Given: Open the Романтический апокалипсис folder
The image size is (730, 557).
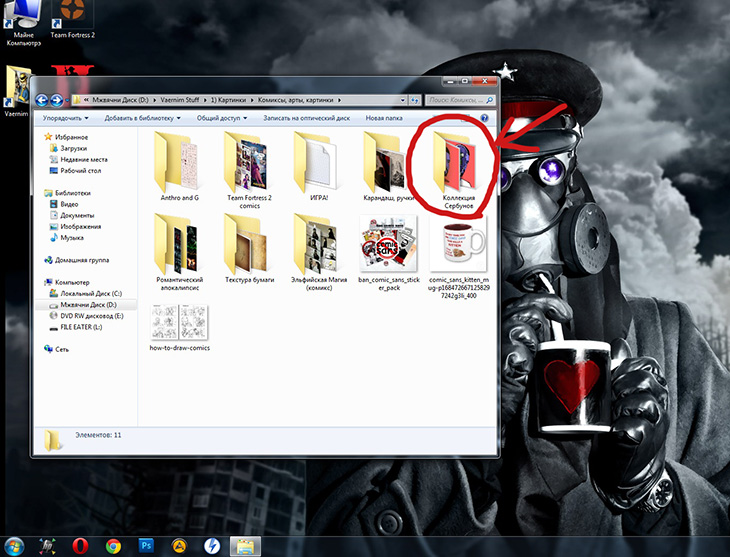Looking at the screenshot, I should click(x=179, y=251).
